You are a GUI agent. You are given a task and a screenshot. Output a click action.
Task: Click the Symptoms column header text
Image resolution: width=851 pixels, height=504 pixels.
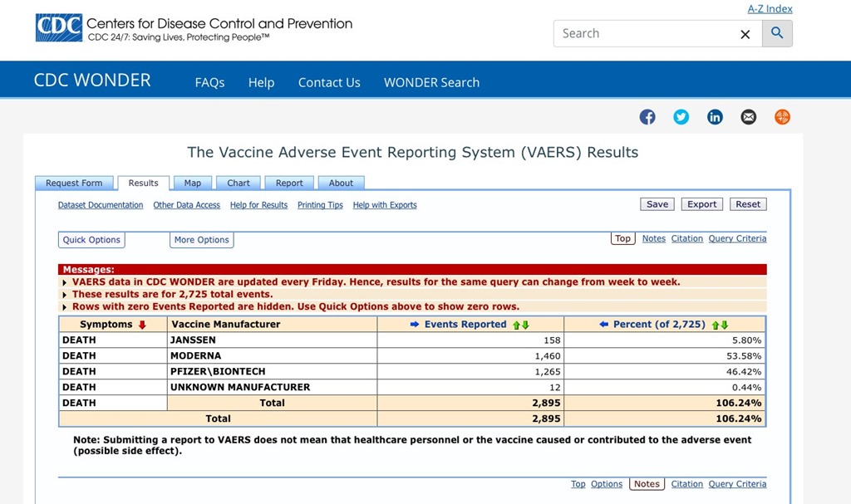point(106,325)
